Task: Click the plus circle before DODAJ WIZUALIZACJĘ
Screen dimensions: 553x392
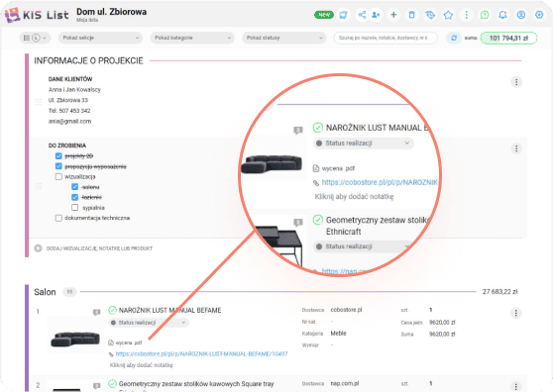Action: (38, 248)
